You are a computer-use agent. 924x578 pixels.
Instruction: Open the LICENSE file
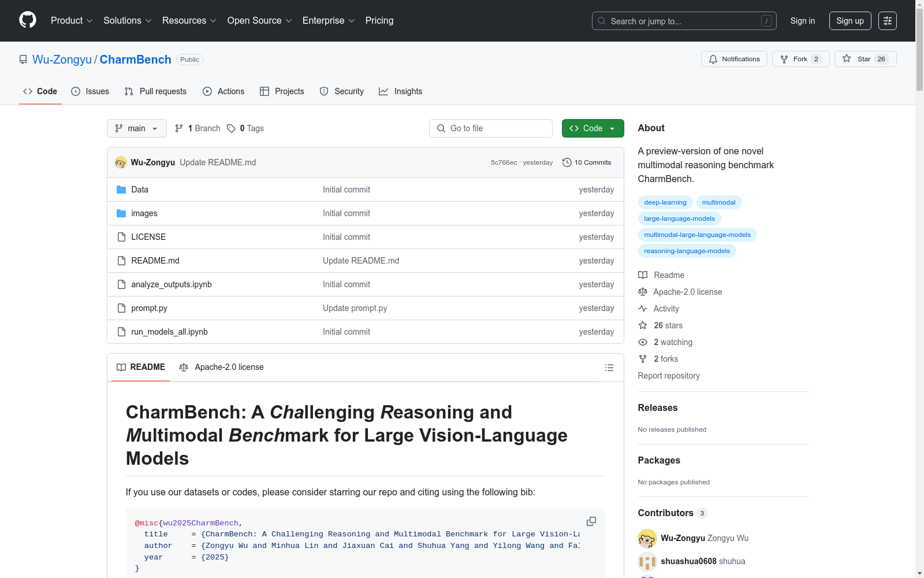coord(148,237)
